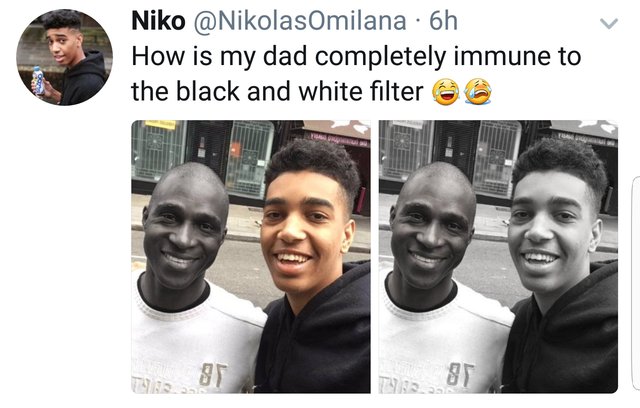Click the tweet text about dad
This screenshot has height=408, width=640.
356,73
